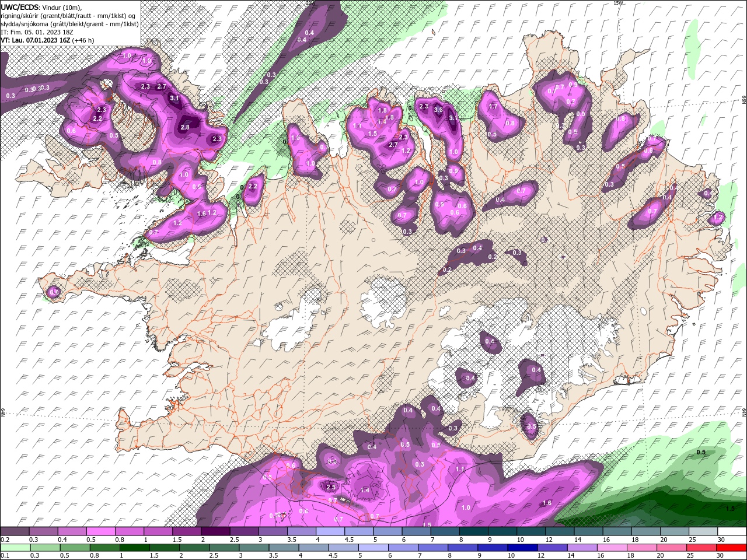
Task: Click the 15W longitude label
Action: pyautogui.click(x=618, y=3)
